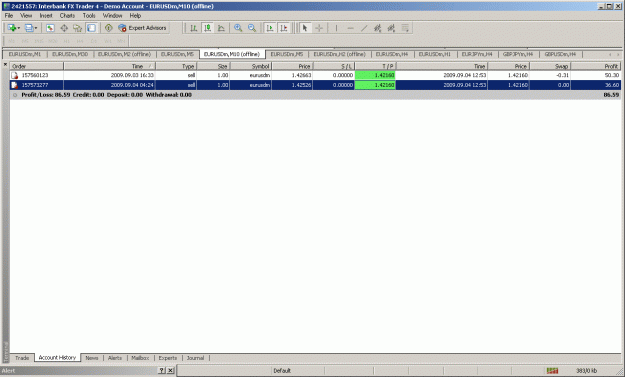Click the New Chart toolbar icon

click(x=12, y=28)
